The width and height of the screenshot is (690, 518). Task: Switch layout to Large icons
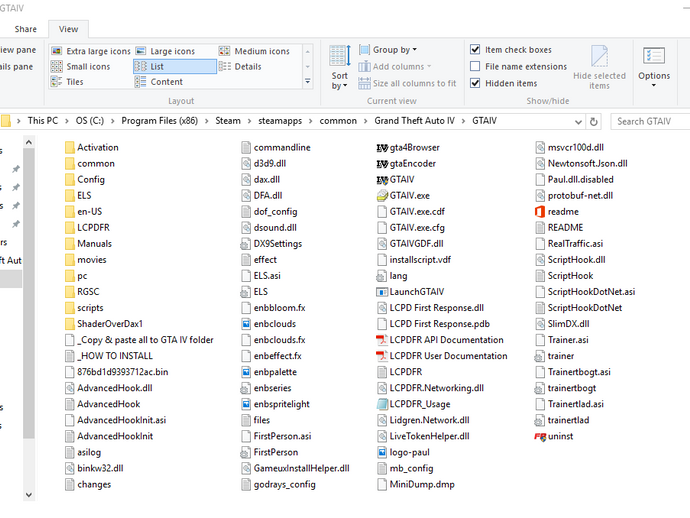click(165, 51)
